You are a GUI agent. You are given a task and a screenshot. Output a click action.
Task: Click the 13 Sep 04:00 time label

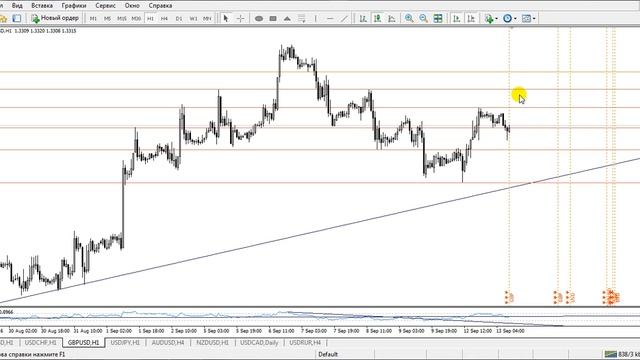pos(510,331)
